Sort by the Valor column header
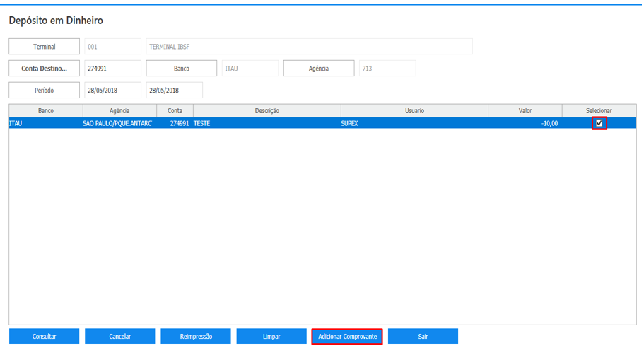The image size is (644, 353). [525, 110]
